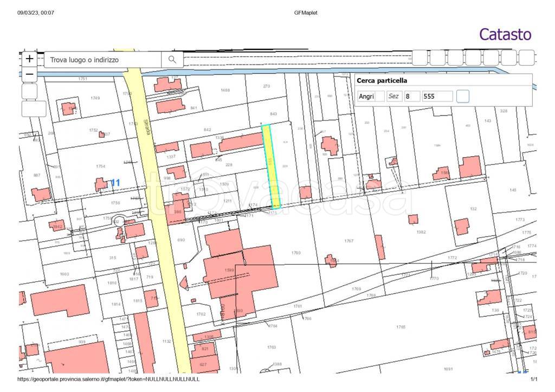555x392 pixels.
Task: Focus the 'Trova luogo o indirizzo' search box
Action: 103,60
